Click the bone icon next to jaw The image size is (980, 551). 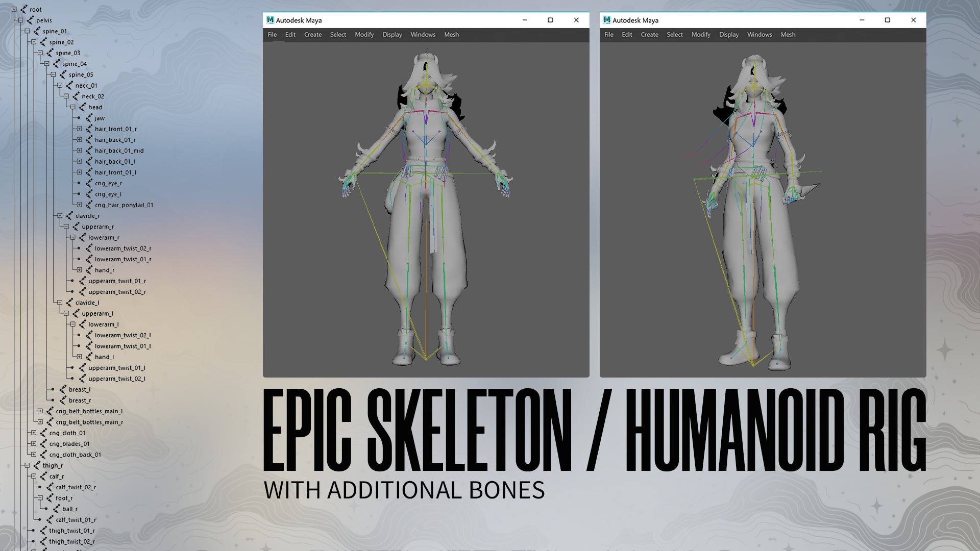click(x=89, y=118)
